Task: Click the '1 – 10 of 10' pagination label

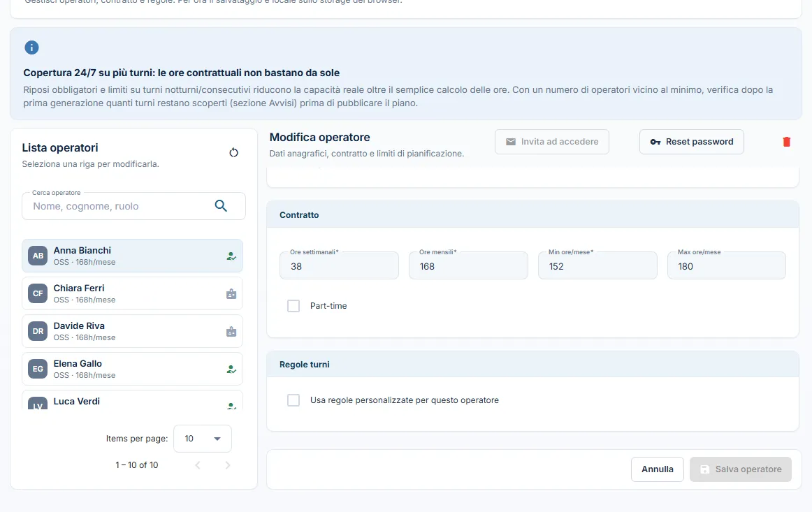Action: coord(137,465)
